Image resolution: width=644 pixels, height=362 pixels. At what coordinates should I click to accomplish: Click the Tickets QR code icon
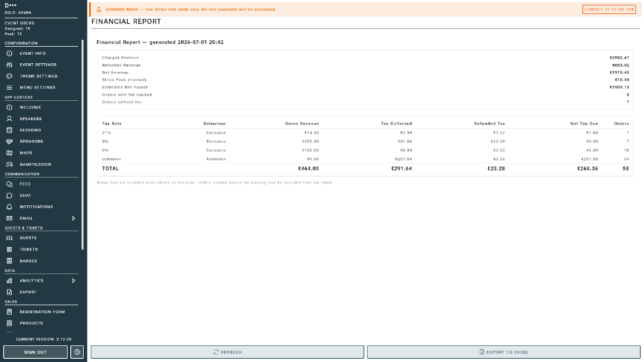point(9,249)
